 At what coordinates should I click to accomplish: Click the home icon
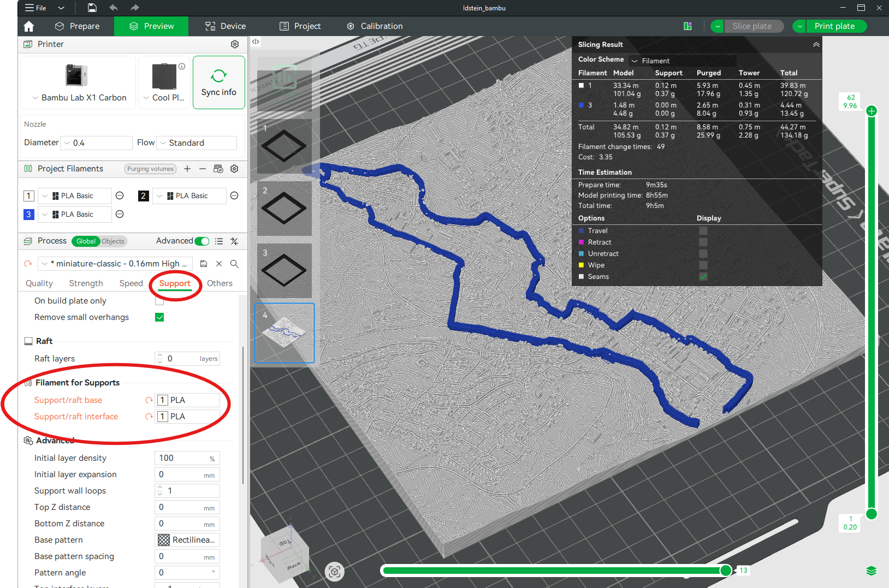point(29,26)
